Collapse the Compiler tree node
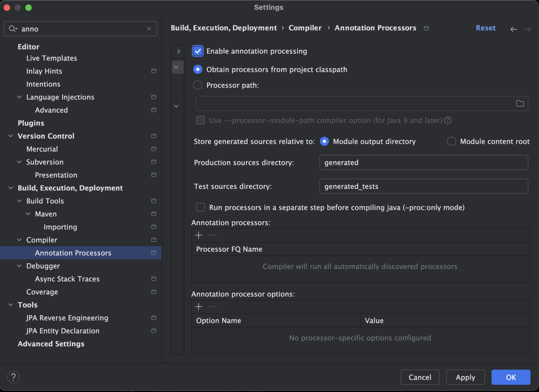Screen dimensions: 539x392 pyautogui.click(x=20, y=240)
